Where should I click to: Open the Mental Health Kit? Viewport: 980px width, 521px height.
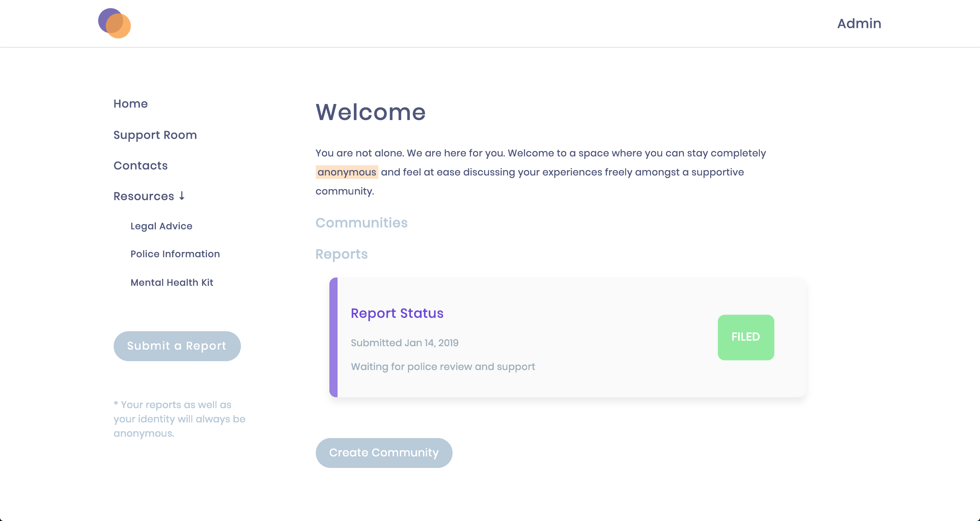[171, 283]
